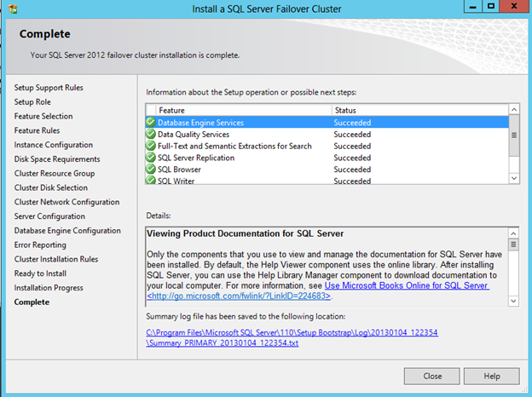
Task: Click the Details pane scroll up arrow
Action: point(513,232)
